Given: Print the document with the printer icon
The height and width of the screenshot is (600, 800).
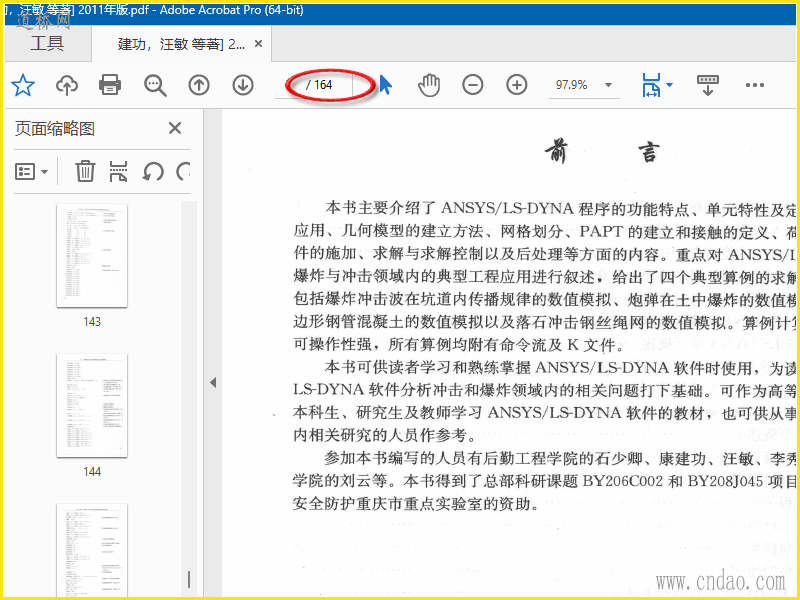Looking at the screenshot, I should pyautogui.click(x=110, y=85).
